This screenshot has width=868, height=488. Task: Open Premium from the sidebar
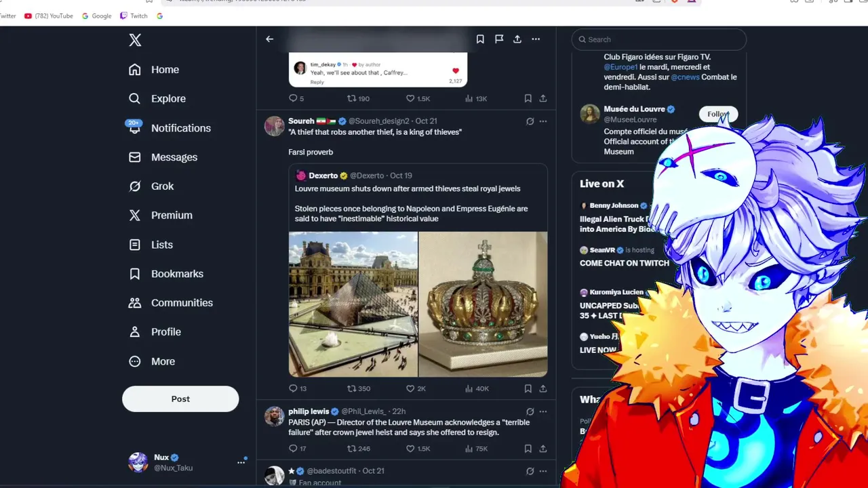(x=161, y=216)
